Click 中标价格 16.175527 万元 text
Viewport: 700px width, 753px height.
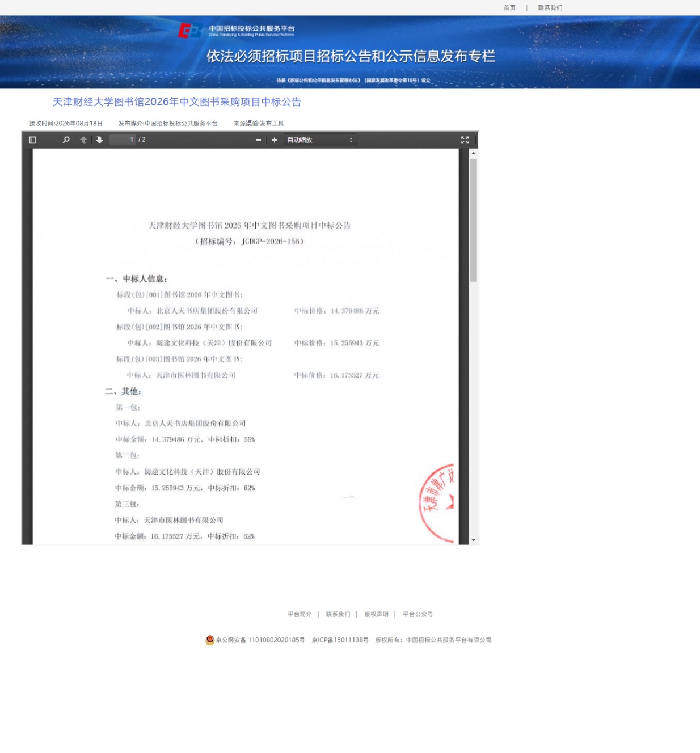[336, 375]
